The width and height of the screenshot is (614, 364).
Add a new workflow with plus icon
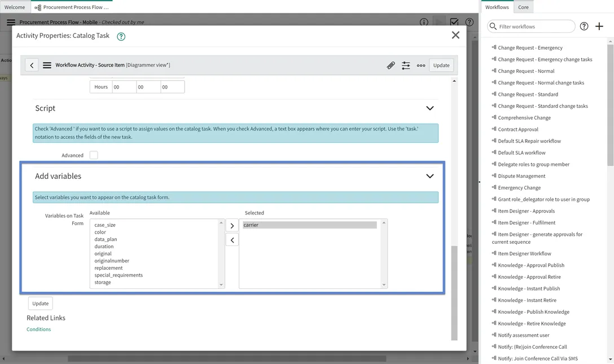tap(599, 27)
